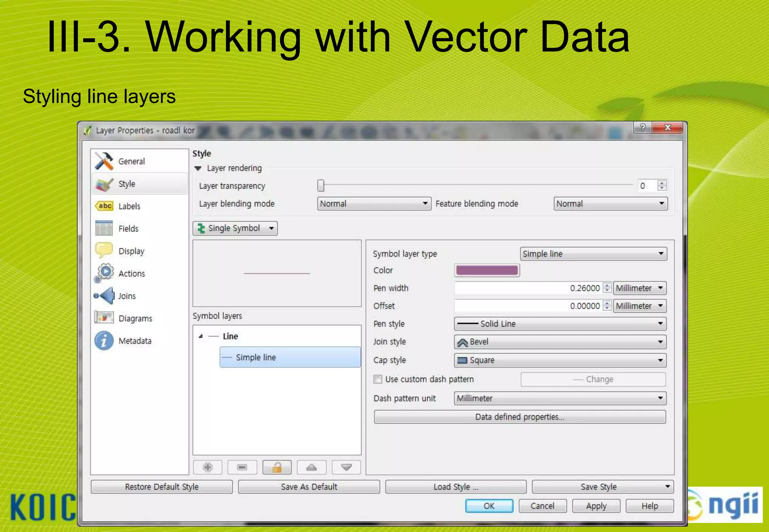Screen dimensions: 769x532
Task: Open Data defined properties
Action: (520, 417)
